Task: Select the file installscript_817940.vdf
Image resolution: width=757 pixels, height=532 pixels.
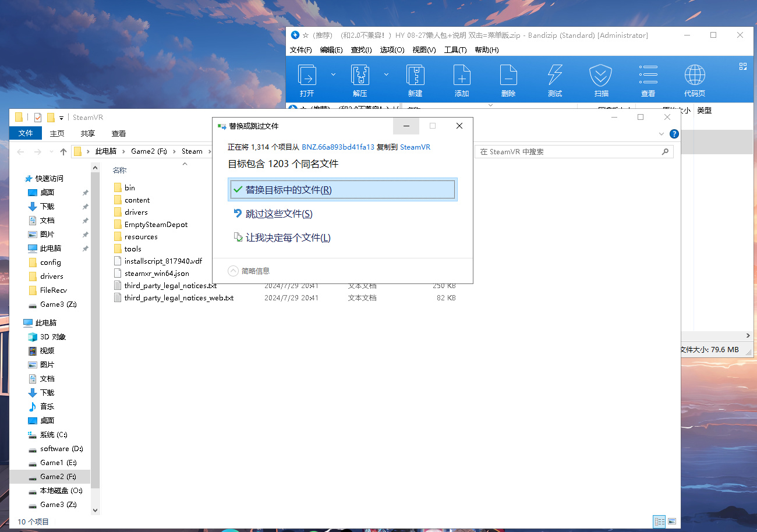Action: click(163, 261)
